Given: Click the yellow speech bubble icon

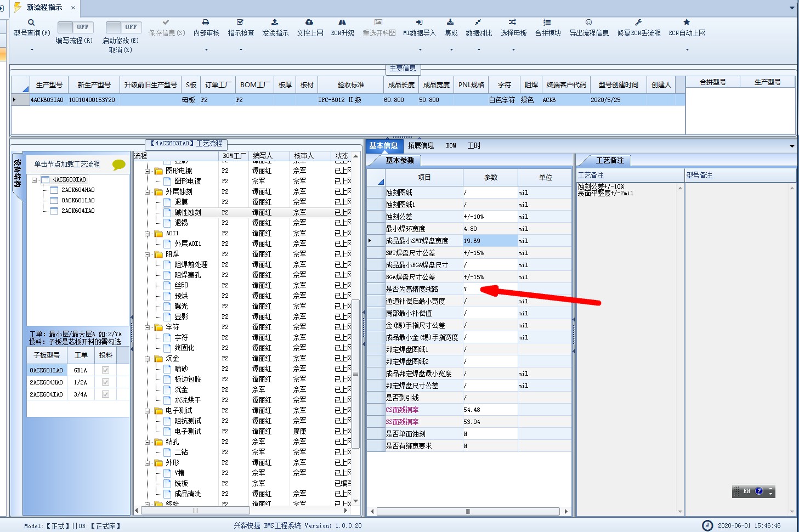Looking at the screenshot, I should pos(118,164).
